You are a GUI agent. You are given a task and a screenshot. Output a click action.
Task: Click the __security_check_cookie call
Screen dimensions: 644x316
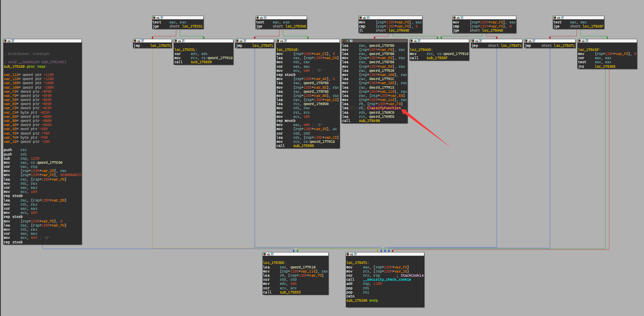tap(387, 280)
